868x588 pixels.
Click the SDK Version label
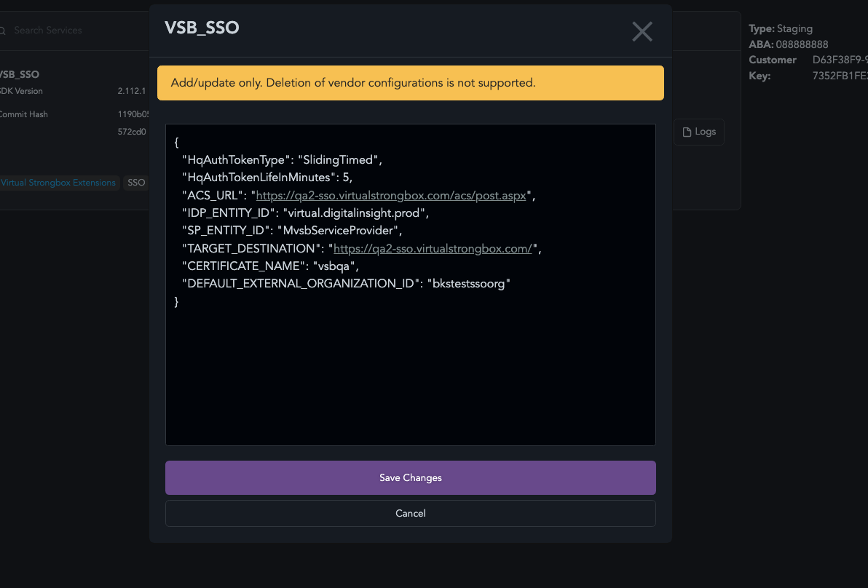21,91
